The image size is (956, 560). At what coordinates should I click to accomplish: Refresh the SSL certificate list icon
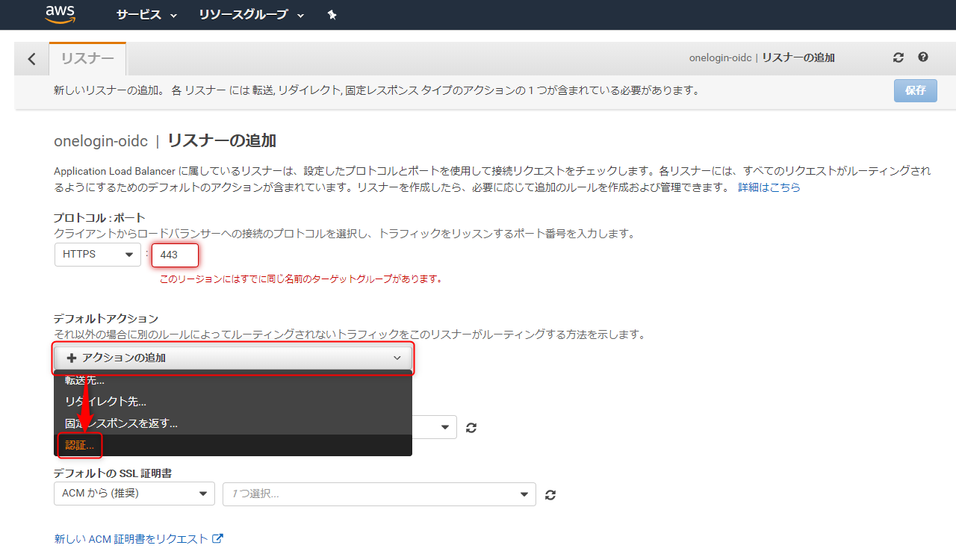click(x=550, y=494)
